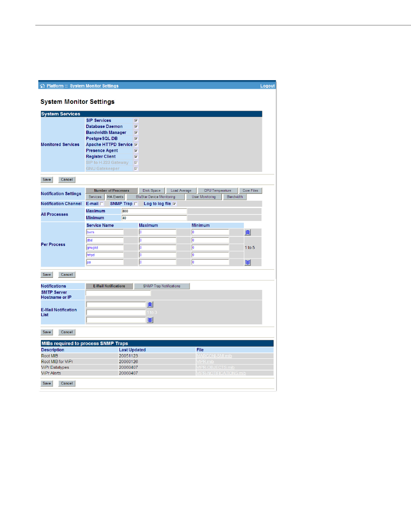Viewport: 411px width, 532px height.
Task: Click the home icon beside Platform
Action: click(x=42, y=86)
